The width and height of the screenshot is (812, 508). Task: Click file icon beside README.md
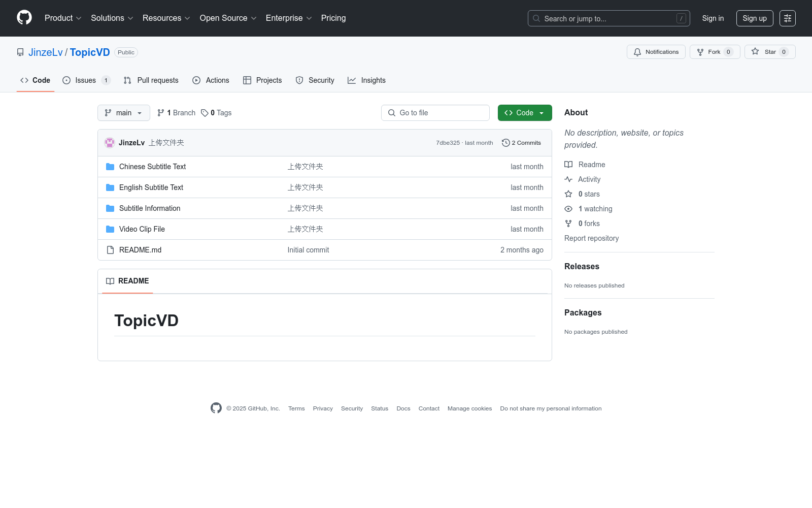[110, 250]
